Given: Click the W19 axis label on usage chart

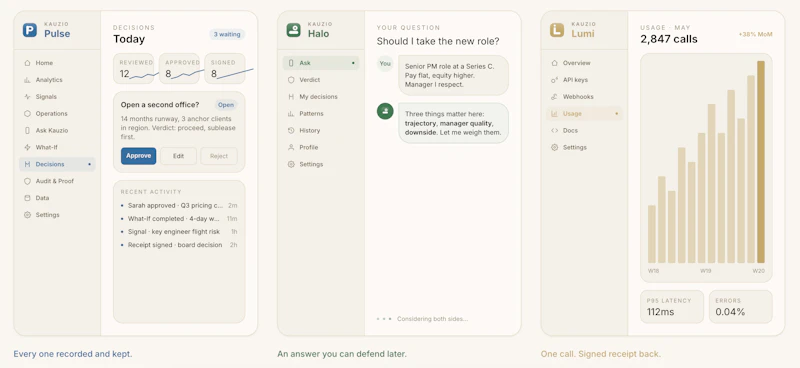Looking at the screenshot, I should pyautogui.click(x=706, y=271).
